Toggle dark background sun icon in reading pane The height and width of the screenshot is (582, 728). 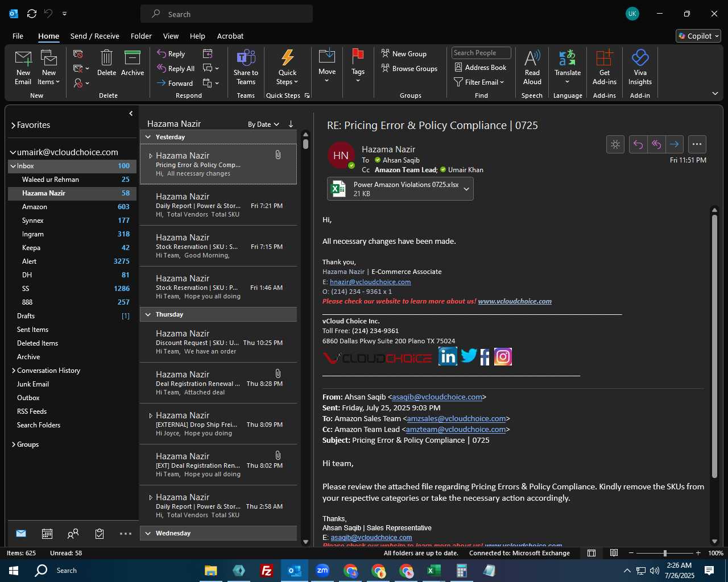pyautogui.click(x=615, y=144)
